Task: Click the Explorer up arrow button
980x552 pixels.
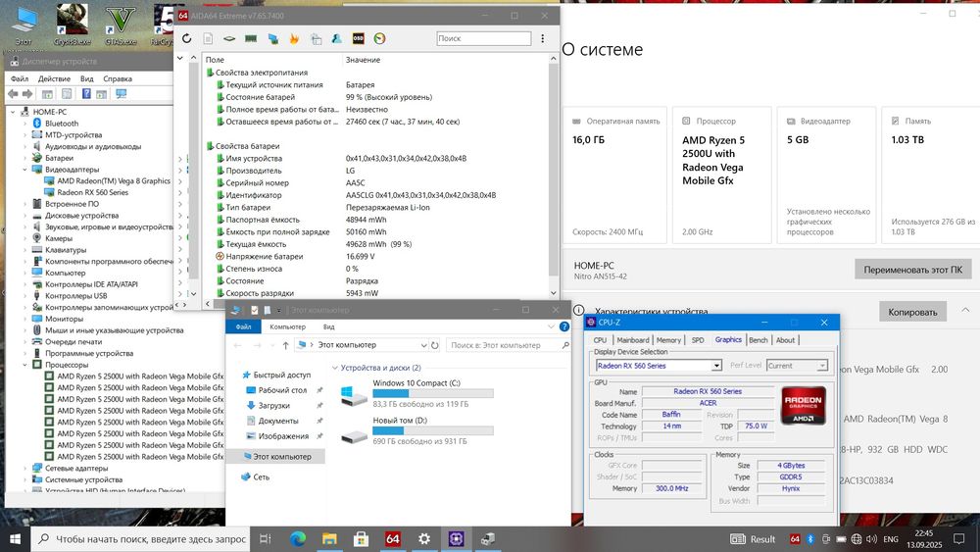Action: click(x=285, y=345)
